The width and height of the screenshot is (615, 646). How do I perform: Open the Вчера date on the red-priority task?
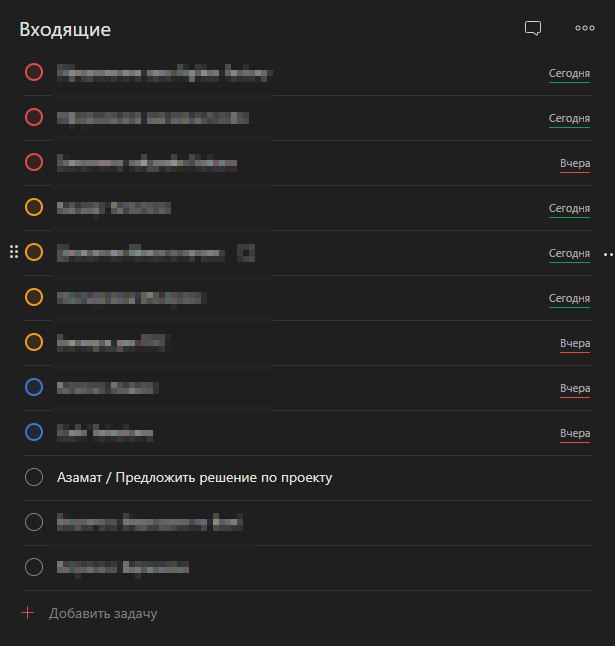[575, 164]
